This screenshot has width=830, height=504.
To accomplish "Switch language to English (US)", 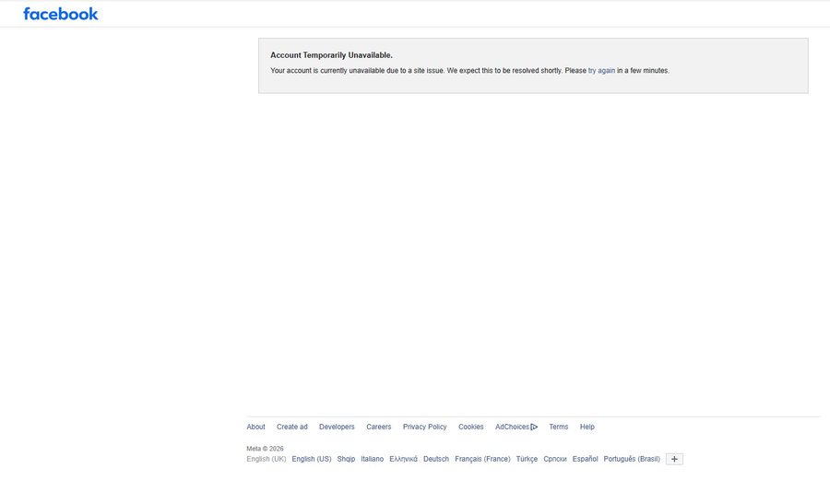I will point(312,459).
